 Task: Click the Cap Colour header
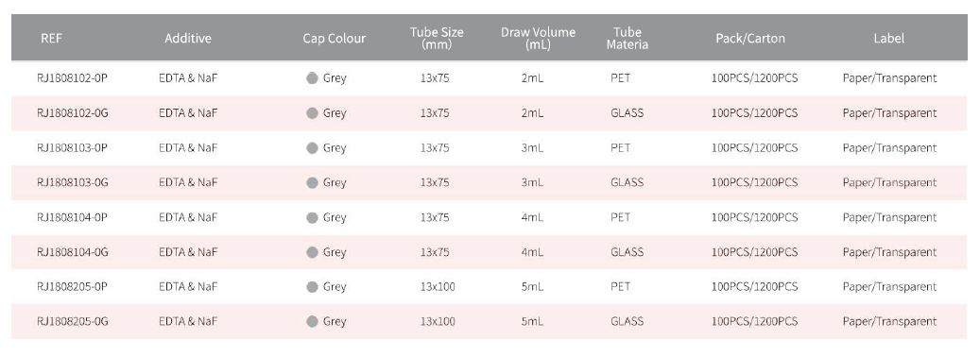(335, 38)
